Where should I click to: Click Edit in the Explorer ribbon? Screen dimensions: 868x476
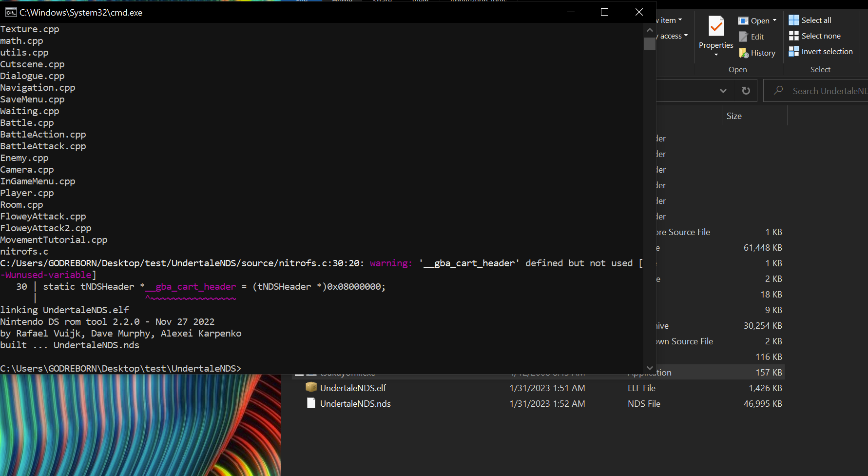[x=752, y=37]
